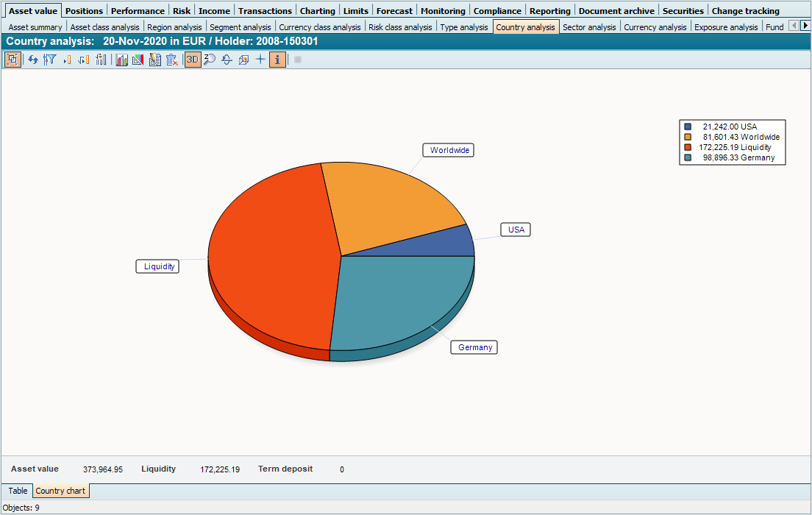This screenshot has height=515, width=812.
Task: Click the 3D cube depth icon
Action: [243, 60]
